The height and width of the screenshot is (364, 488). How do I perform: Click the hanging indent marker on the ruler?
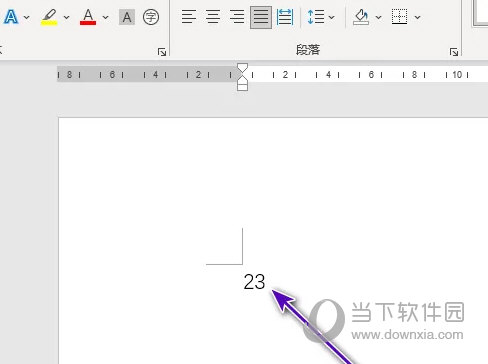[x=242, y=79]
